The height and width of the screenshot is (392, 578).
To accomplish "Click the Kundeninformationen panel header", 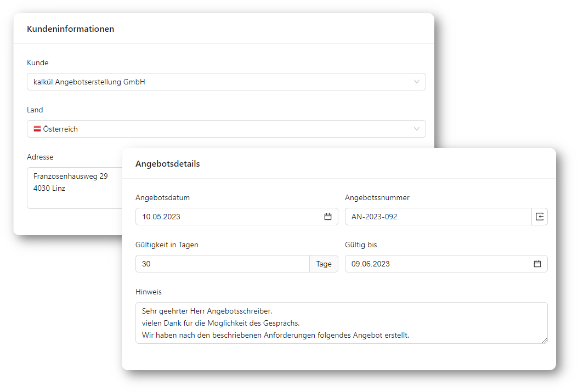I will [70, 29].
